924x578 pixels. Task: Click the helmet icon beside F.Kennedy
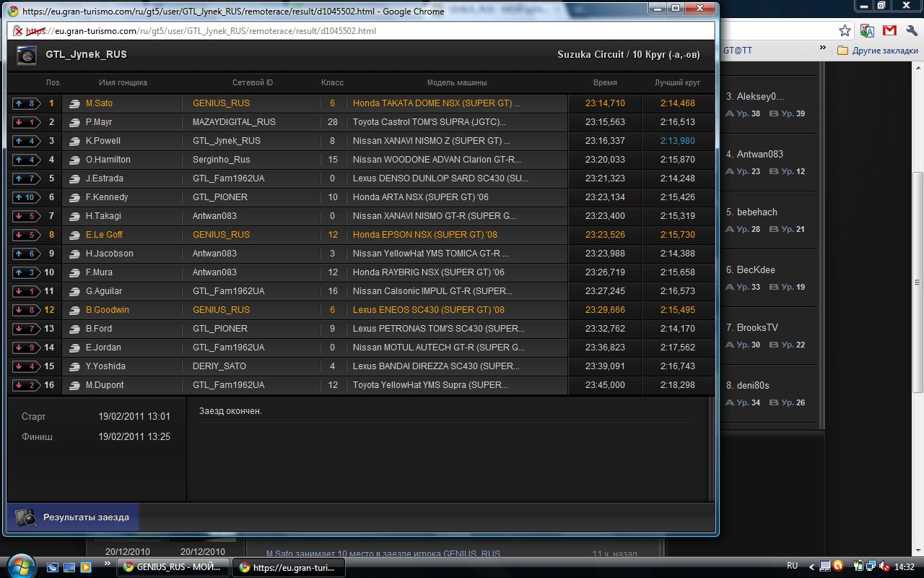74,197
